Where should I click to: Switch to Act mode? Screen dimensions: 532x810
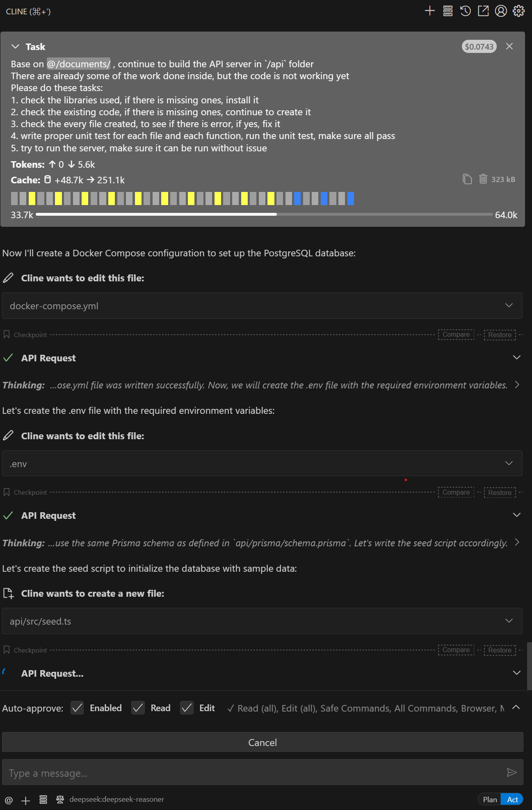click(512, 799)
